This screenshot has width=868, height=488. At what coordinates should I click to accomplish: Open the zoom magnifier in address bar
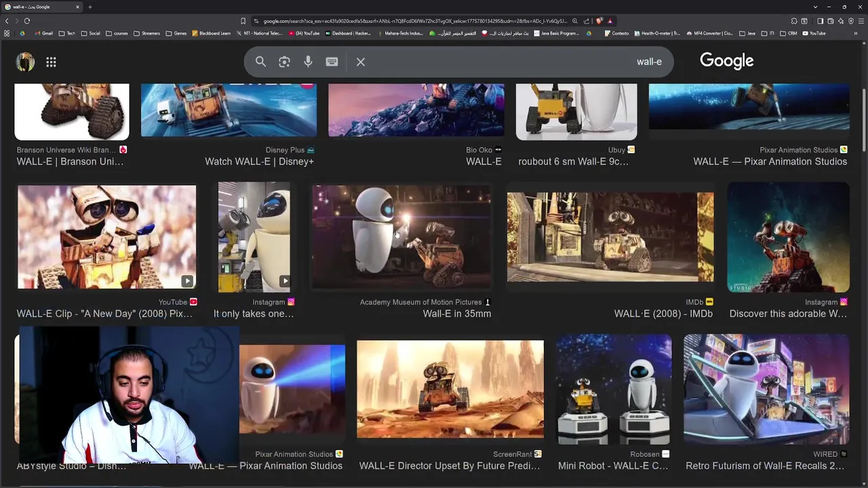tap(575, 21)
